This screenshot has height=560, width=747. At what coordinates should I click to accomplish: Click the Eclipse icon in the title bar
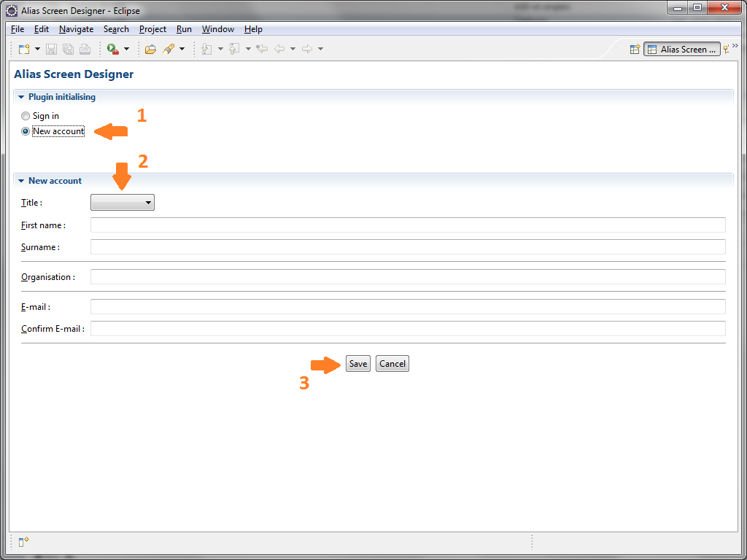coord(12,10)
